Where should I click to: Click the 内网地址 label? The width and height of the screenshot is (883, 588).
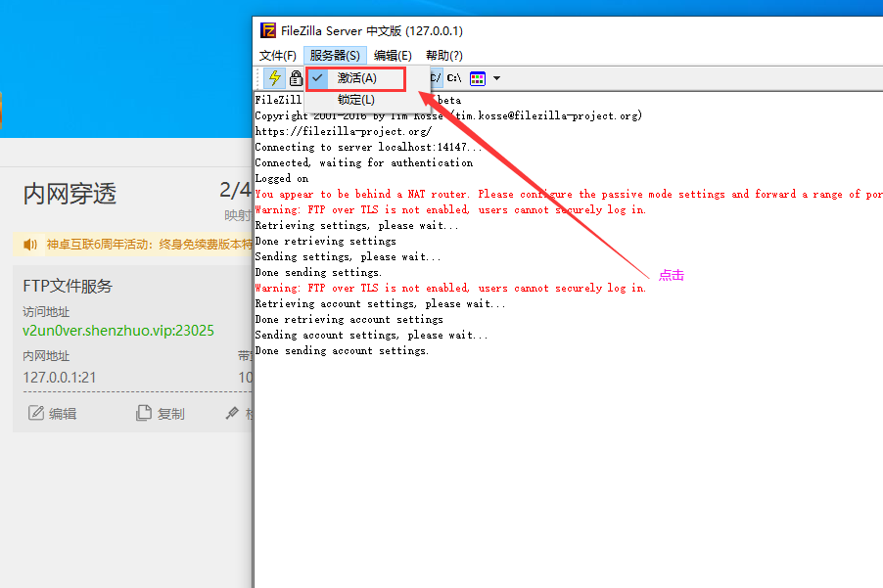pyautogui.click(x=46, y=355)
